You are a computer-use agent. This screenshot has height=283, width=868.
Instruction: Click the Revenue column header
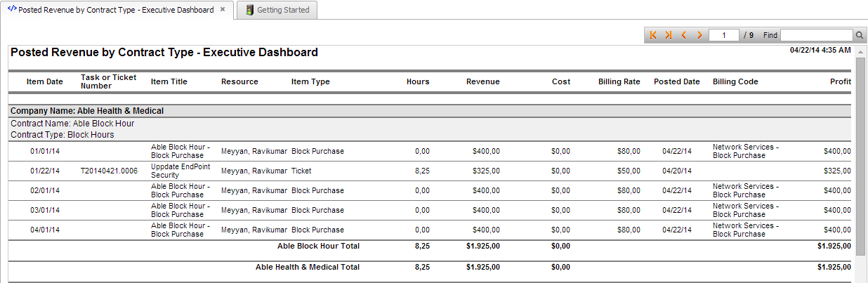pyautogui.click(x=482, y=81)
